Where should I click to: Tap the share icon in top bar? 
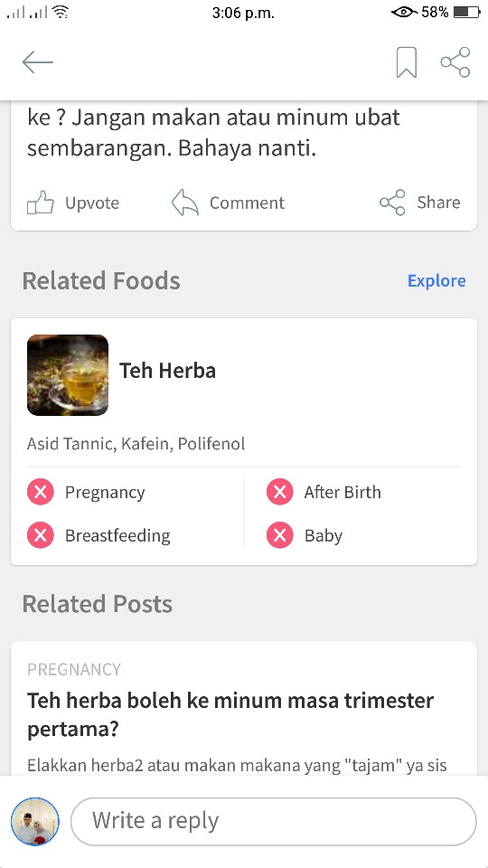[x=455, y=62]
